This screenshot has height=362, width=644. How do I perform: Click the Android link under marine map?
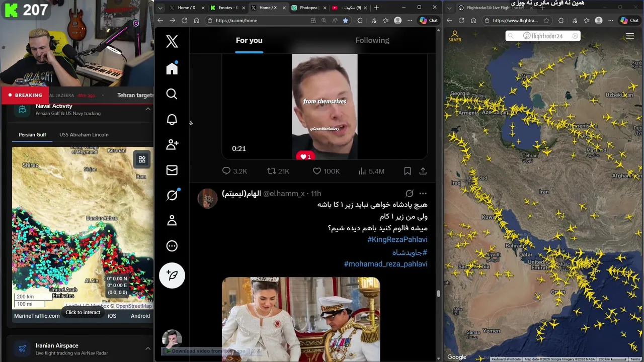click(x=140, y=316)
